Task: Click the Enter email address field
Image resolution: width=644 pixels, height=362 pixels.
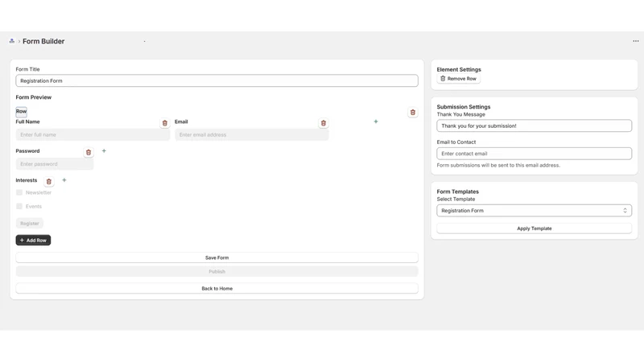Action: point(252,134)
